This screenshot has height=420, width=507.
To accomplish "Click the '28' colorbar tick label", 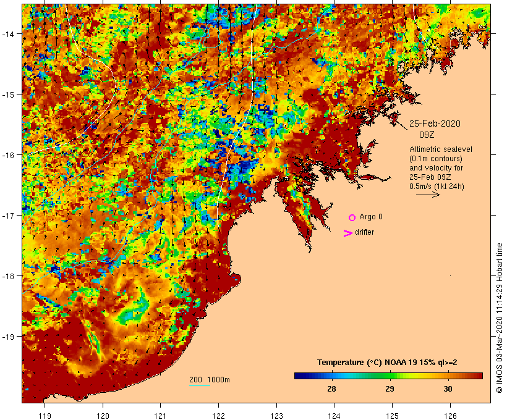I will coord(331,388).
